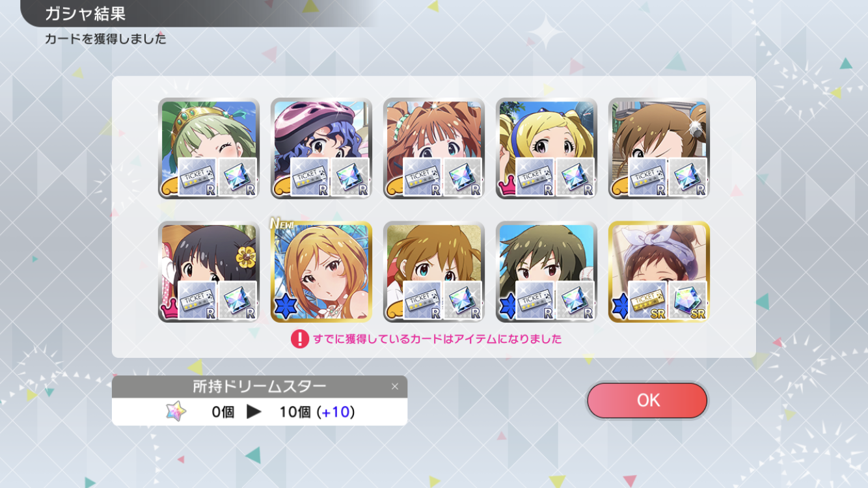Open the blonde twin-tail idol card
The width and height of the screenshot is (868, 488).
(x=547, y=148)
